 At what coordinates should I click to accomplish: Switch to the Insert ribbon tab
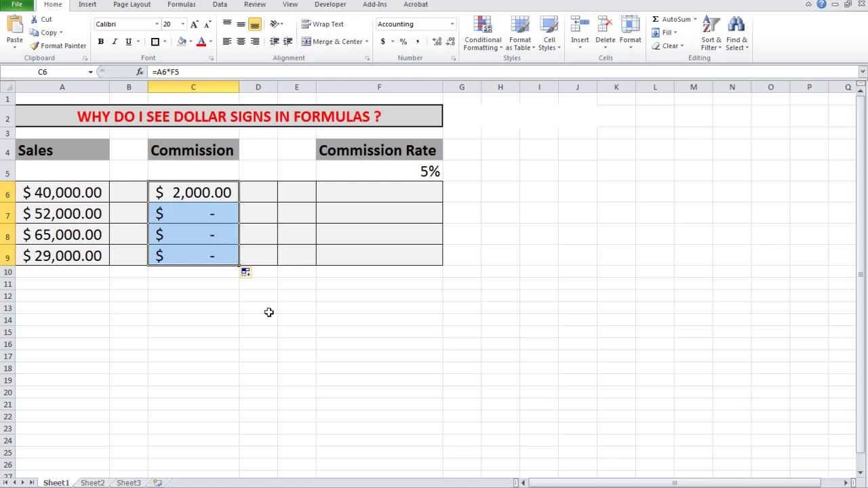pos(87,5)
